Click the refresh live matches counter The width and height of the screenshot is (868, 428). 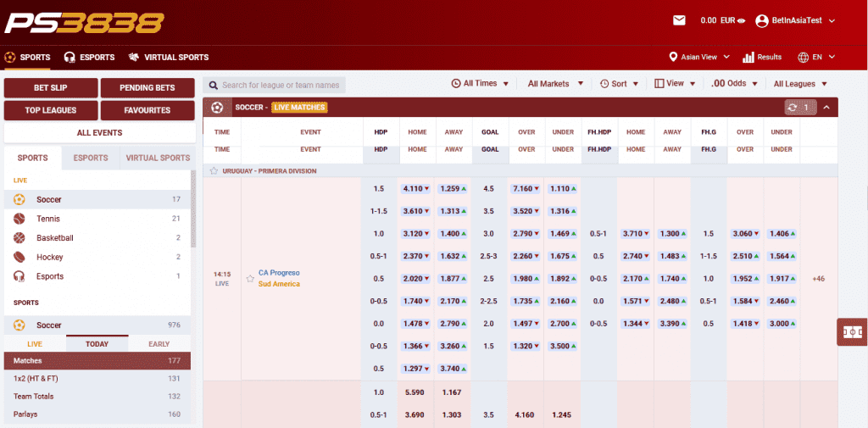coord(801,108)
